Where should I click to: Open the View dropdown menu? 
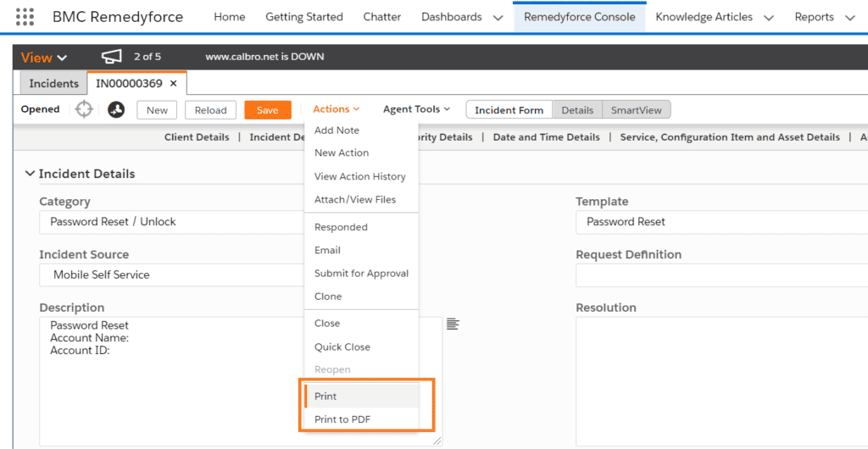coord(44,58)
